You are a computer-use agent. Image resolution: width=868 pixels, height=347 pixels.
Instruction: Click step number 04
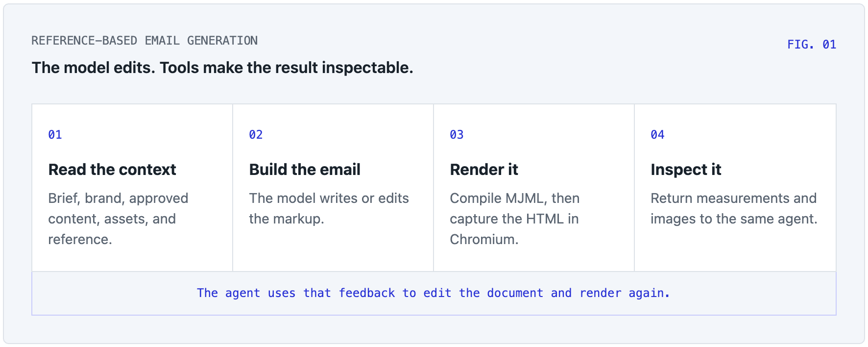click(x=657, y=135)
